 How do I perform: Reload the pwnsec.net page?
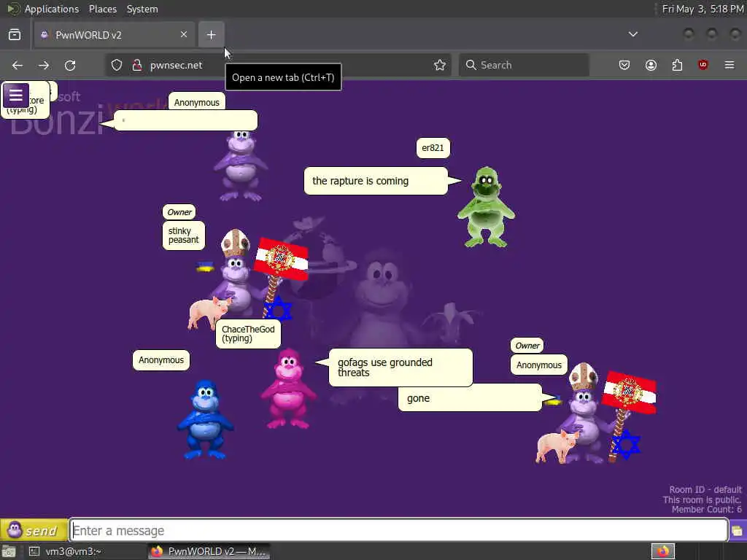[70, 65]
